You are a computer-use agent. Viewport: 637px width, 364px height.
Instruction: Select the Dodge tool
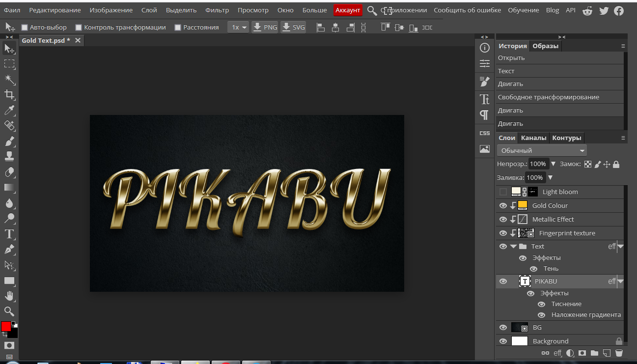pos(9,218)
